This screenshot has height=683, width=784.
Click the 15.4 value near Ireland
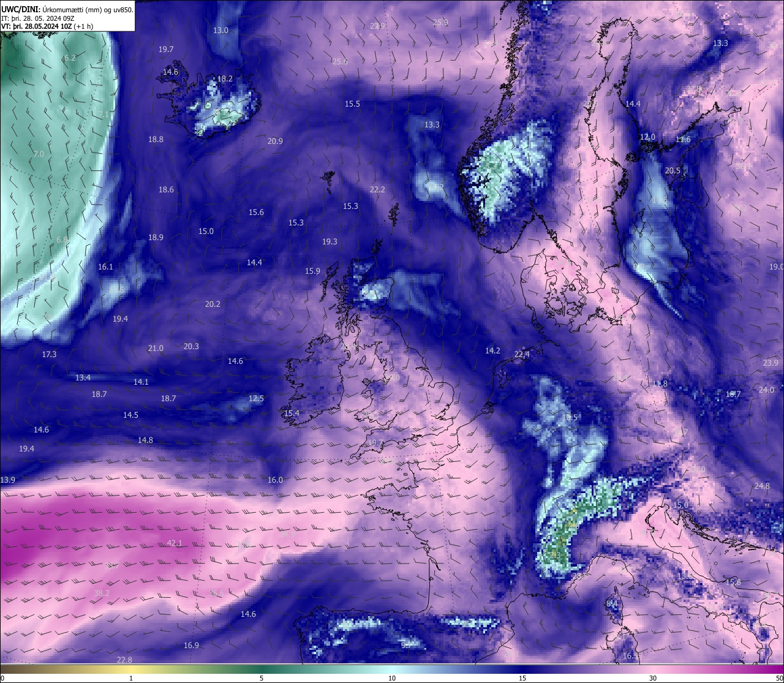pyautogui.click(x=292, y=413)
